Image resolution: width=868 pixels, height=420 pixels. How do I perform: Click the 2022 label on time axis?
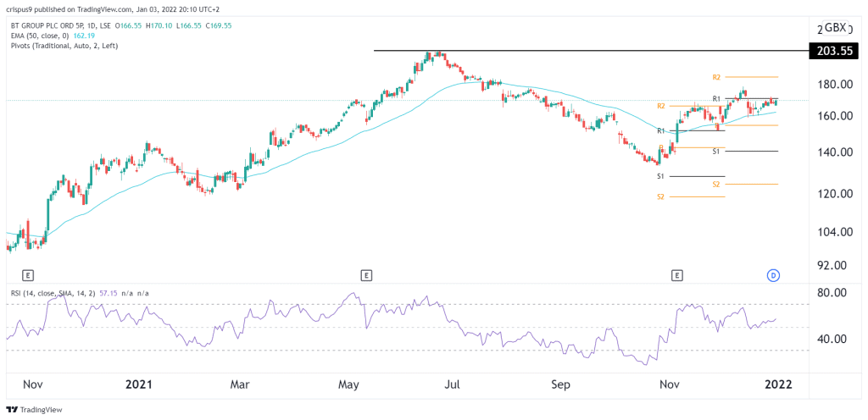(x=780, y=384)
